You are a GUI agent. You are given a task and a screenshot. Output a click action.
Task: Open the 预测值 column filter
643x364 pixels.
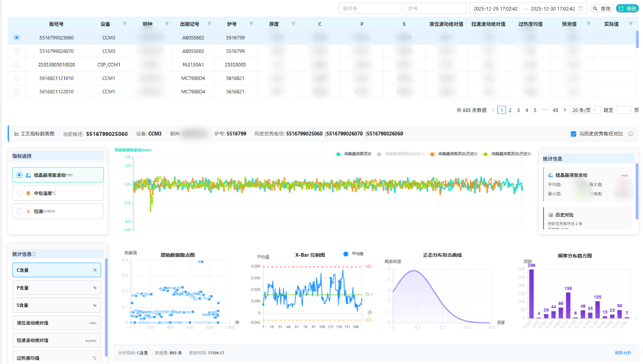tap(588, 24)
